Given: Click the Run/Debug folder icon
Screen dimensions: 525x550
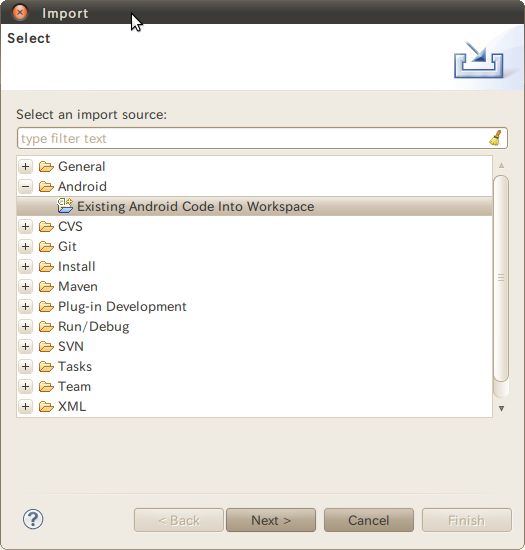Looking at the screenshot, I should tap(46, 327).
